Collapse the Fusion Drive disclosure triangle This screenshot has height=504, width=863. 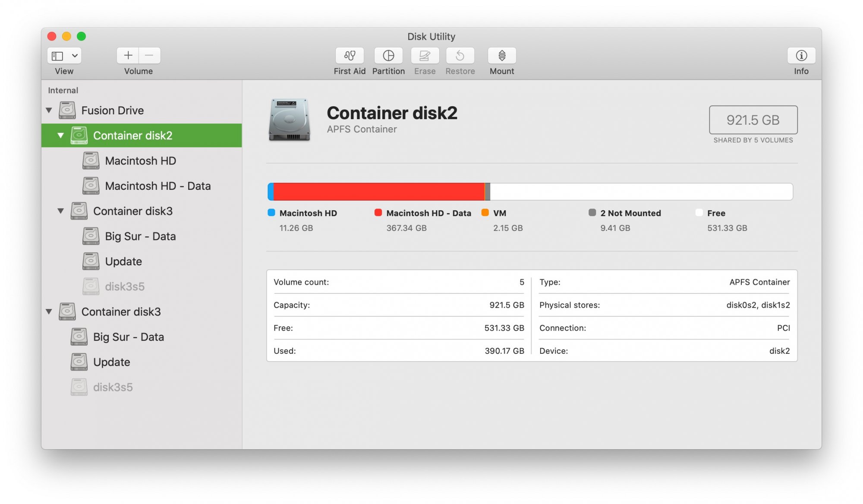click(x=49, y=110)
